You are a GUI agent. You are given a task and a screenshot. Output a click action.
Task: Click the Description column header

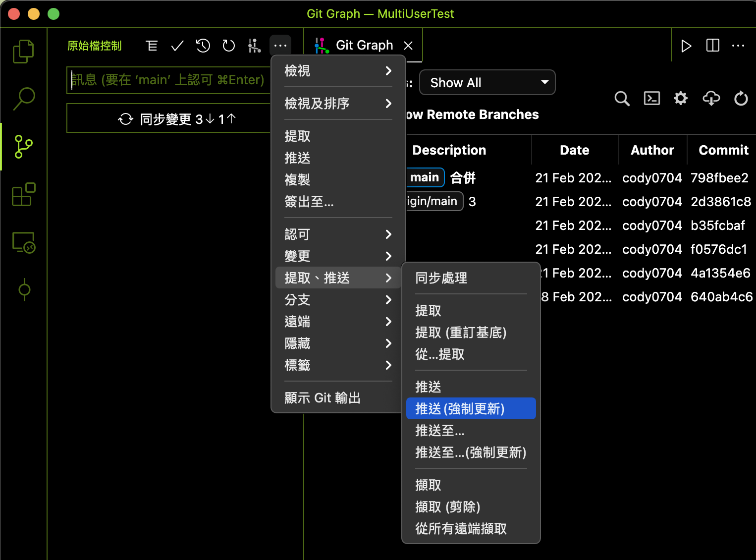click(x=449, y=150)
